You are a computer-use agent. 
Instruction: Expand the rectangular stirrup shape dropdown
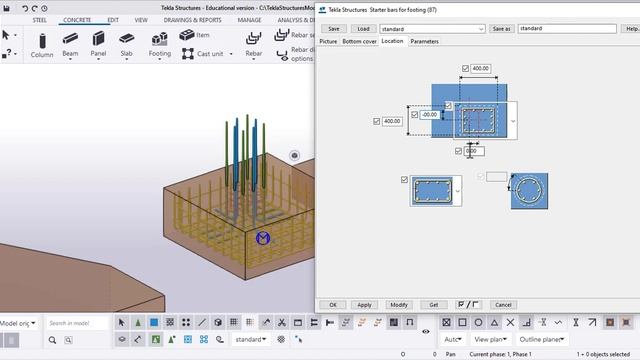click(458, 191)
